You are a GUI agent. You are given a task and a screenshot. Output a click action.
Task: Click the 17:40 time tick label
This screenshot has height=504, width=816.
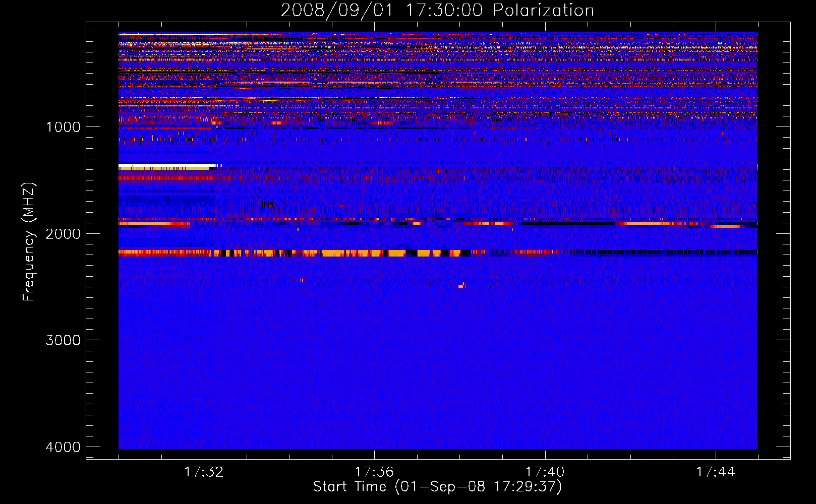(545, 472)
